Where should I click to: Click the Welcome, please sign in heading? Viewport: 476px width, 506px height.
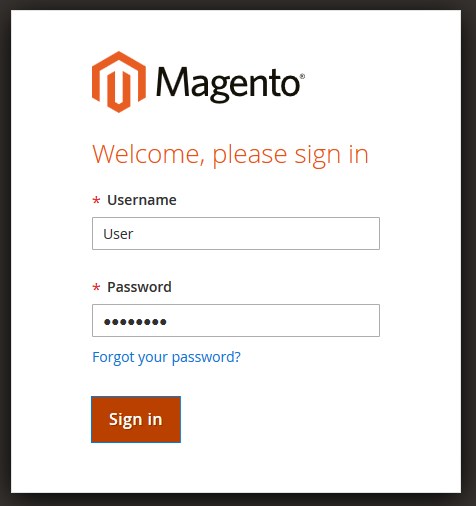click(x=230, y=155)
